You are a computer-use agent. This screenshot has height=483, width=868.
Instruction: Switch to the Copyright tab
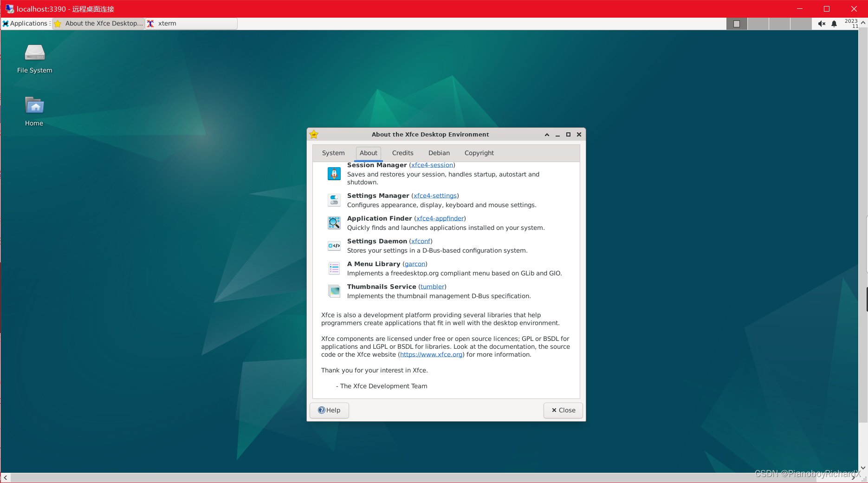coord(479,153)
